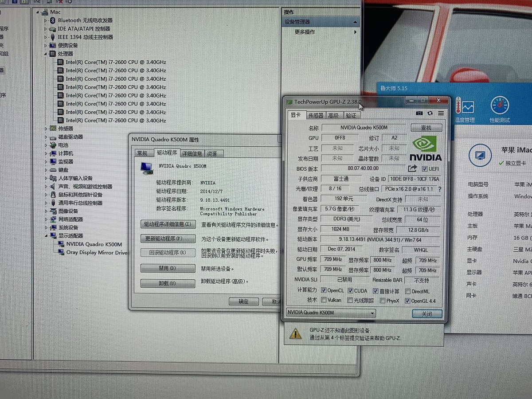This screenshot has height=399, width=532.
Task: Open the NVIDIA Quadro K500M GPU dropdown
Action: [x=372, y=313]
